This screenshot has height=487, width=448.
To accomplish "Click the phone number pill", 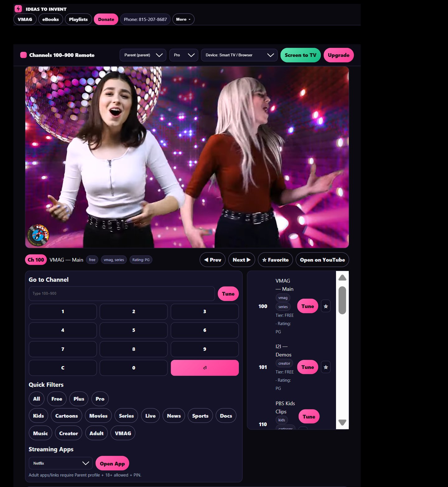I will tap(145, 19).
